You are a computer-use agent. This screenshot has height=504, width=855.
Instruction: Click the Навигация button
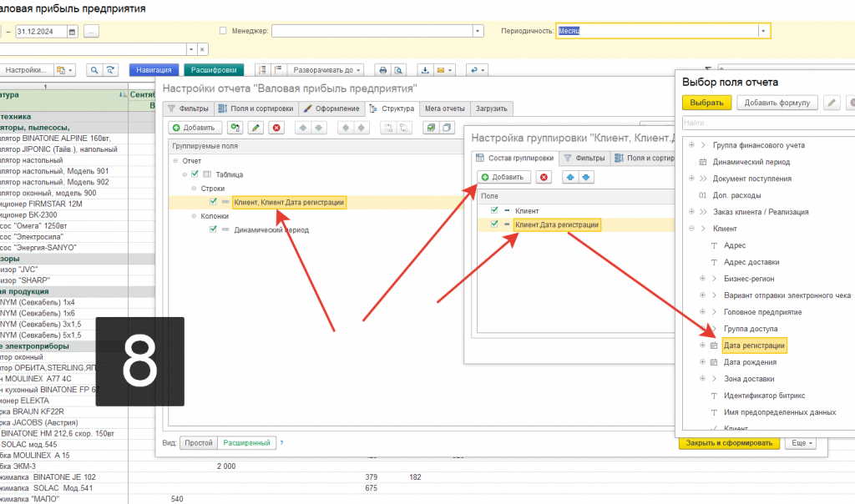(x=154, y=70)
